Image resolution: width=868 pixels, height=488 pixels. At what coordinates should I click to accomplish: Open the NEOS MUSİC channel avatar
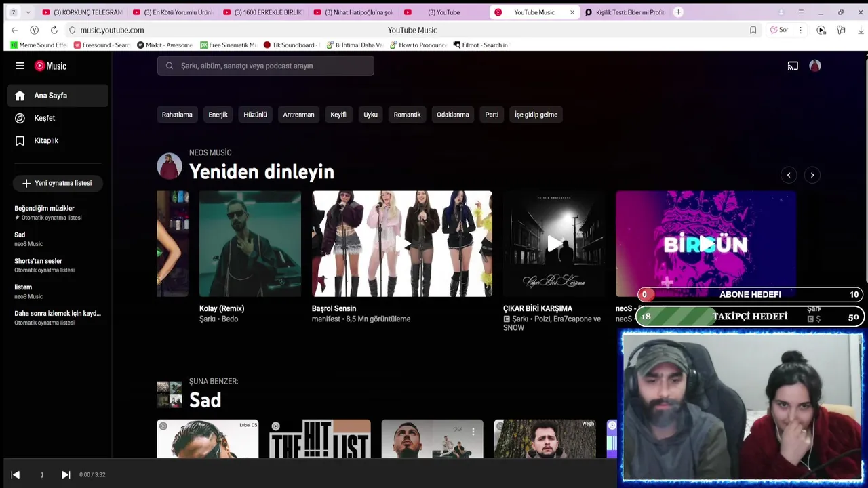[170, 166]
